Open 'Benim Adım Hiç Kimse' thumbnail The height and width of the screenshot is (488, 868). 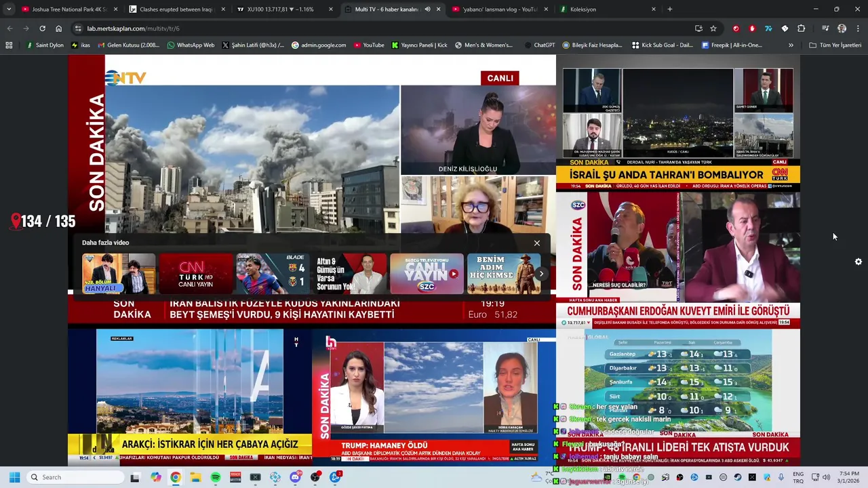point(504,274)
